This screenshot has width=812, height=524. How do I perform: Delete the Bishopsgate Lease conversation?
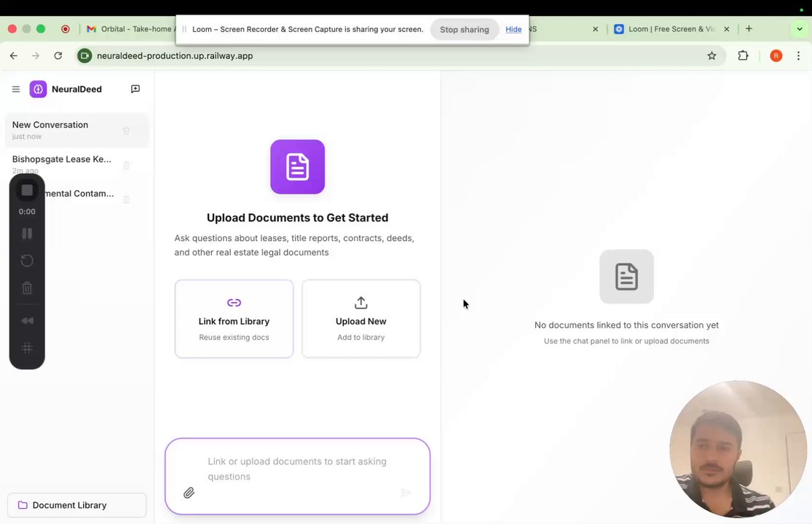point(126,165)
